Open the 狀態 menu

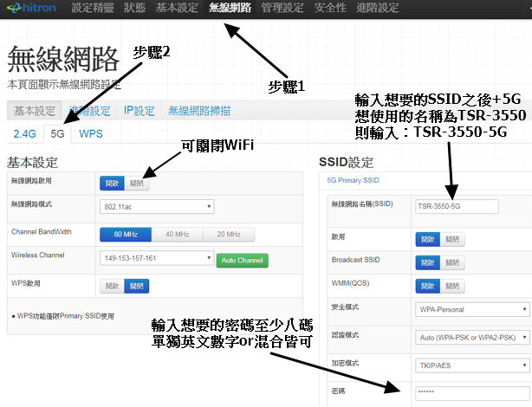pos(134,8)
